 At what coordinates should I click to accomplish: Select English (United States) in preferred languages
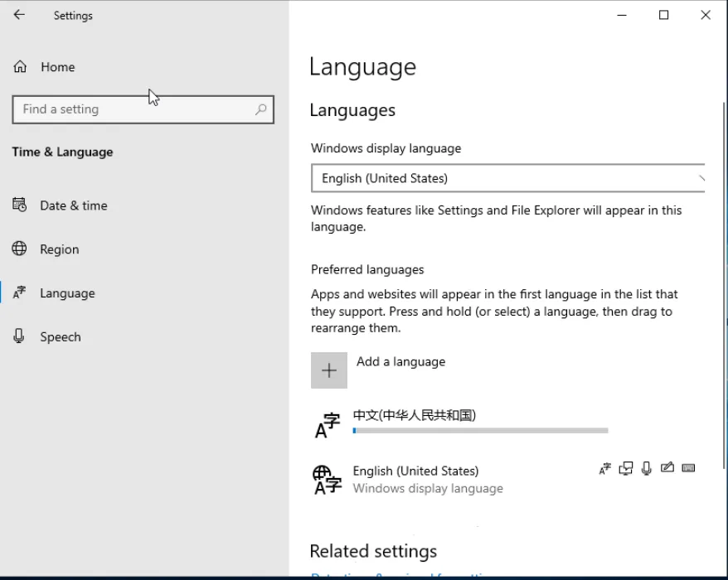pyautogui.click(x=415, y=471)
